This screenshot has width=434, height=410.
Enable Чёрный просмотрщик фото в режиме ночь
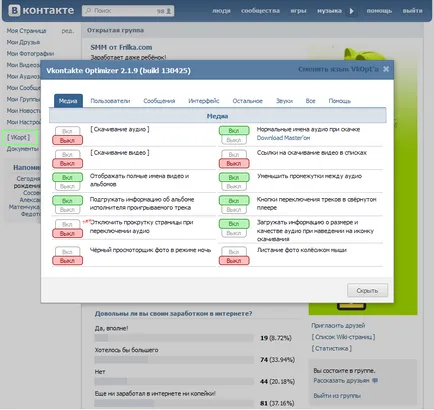coord(67,251)
